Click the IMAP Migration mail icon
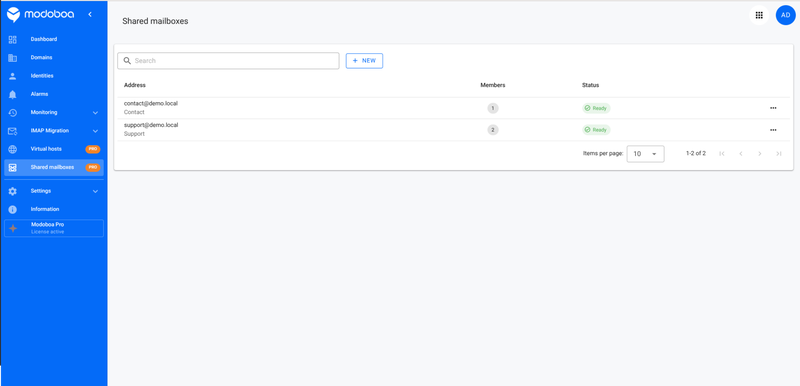 [x=13, y=131]
